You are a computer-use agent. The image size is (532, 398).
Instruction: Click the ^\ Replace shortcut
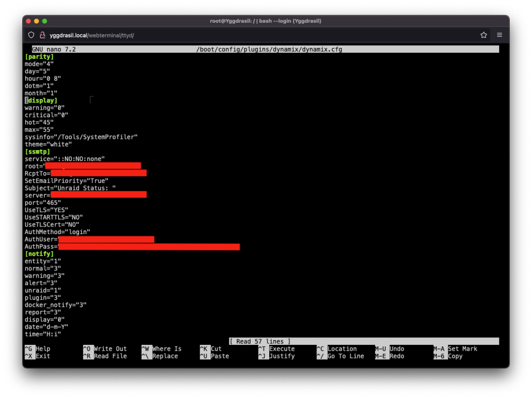click(160, 356)
